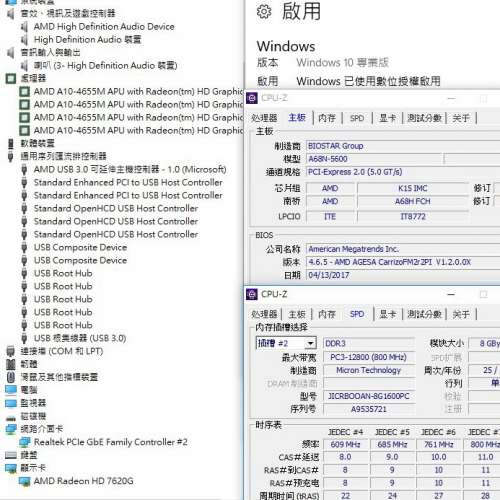Switch to 处理器 tab in upper CPU-Z window
This screenshot has width=500, height=500.
pos(264,118)
